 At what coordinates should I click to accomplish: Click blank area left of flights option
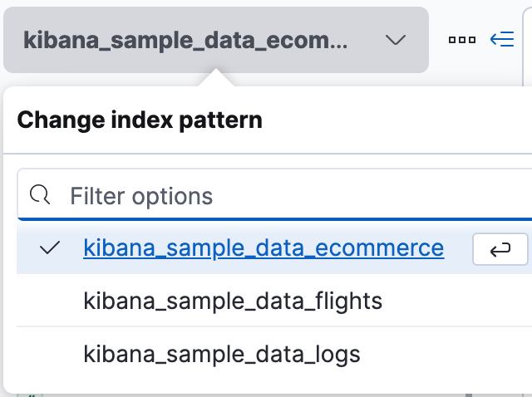coord(50,300)
